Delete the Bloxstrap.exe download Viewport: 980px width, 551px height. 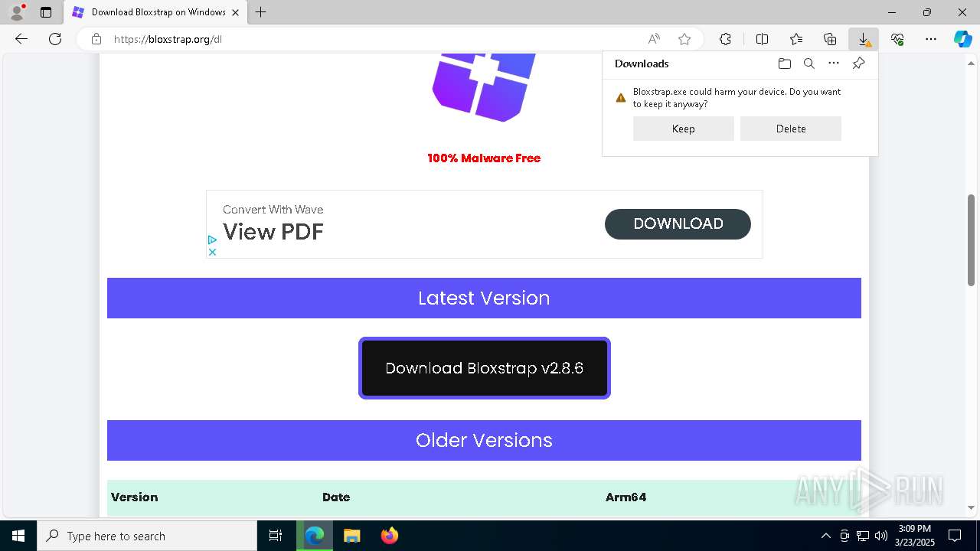click(x=791, y=129)
